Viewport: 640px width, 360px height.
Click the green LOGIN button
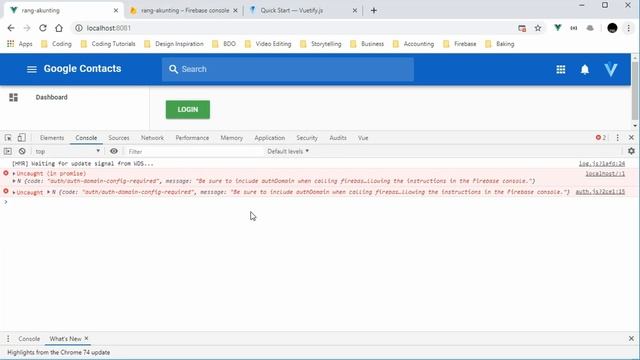point(188,110)
